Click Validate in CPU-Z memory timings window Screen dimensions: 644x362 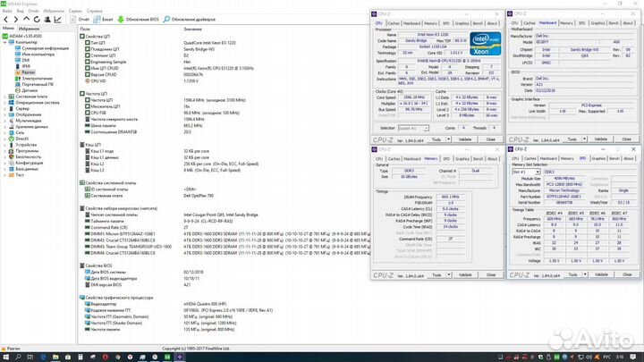tap(465, 275)
